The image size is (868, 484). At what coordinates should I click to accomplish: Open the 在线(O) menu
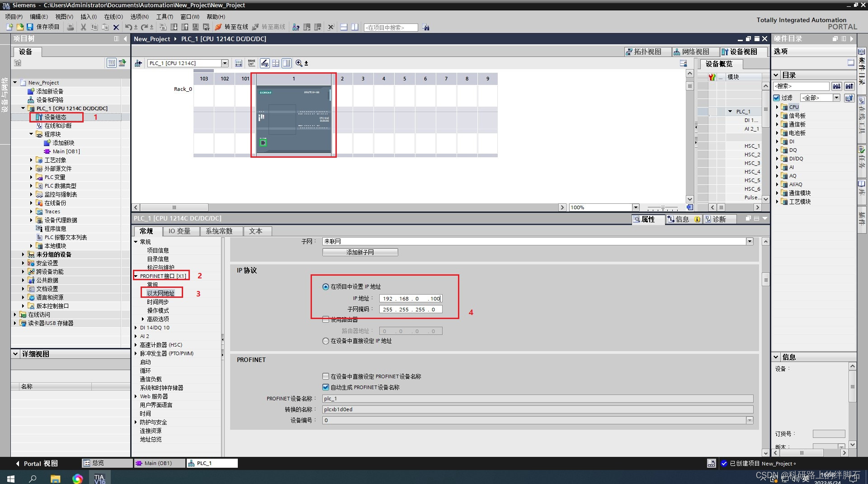[x=113, y=17]
